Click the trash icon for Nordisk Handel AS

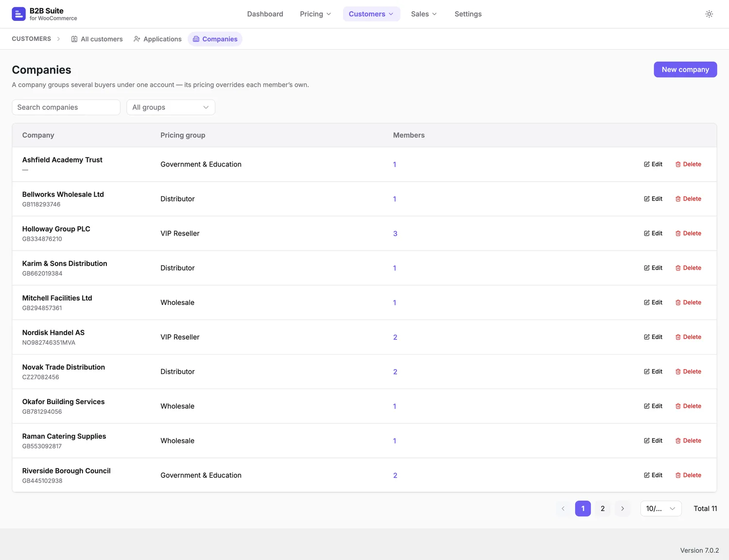(x=678, y=337)
